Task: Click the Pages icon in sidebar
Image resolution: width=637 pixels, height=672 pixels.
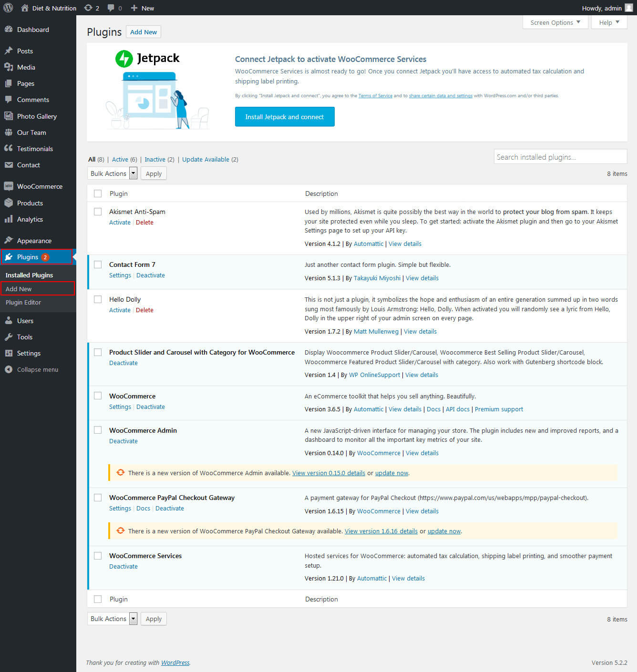Action: [x=9, y=83]
